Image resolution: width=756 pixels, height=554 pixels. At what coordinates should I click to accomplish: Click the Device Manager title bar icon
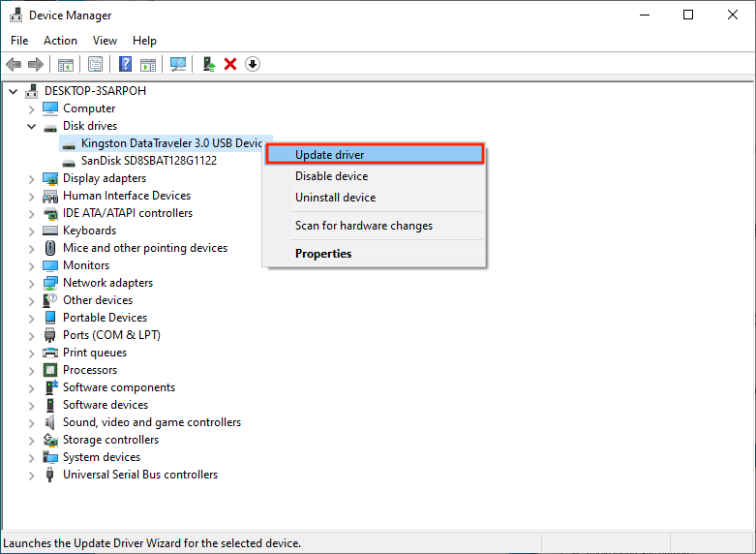pos(15,15)
